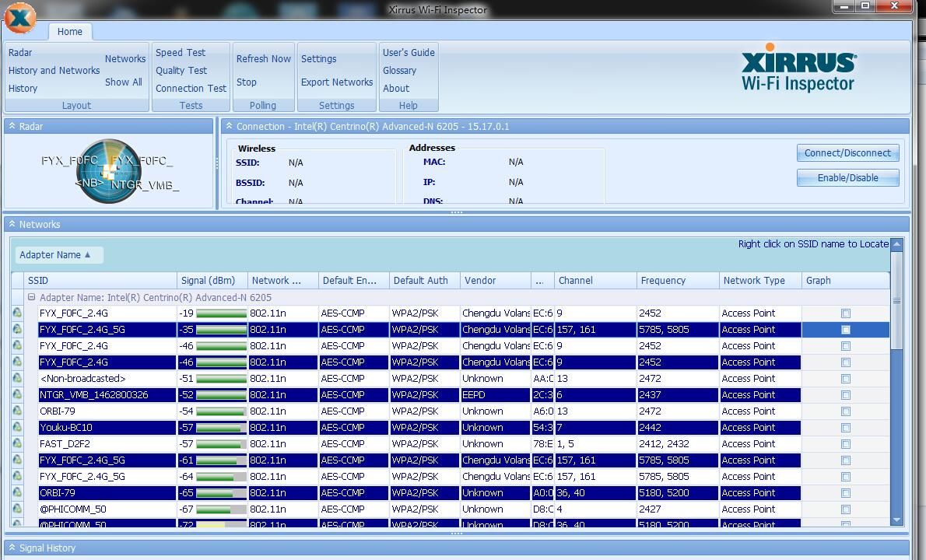This screenshot has width=926, height=560.
Task: Click the row icon for FYX_F0FC_2.4G_5G at -64 dBm
Action: tap(17, 476)
